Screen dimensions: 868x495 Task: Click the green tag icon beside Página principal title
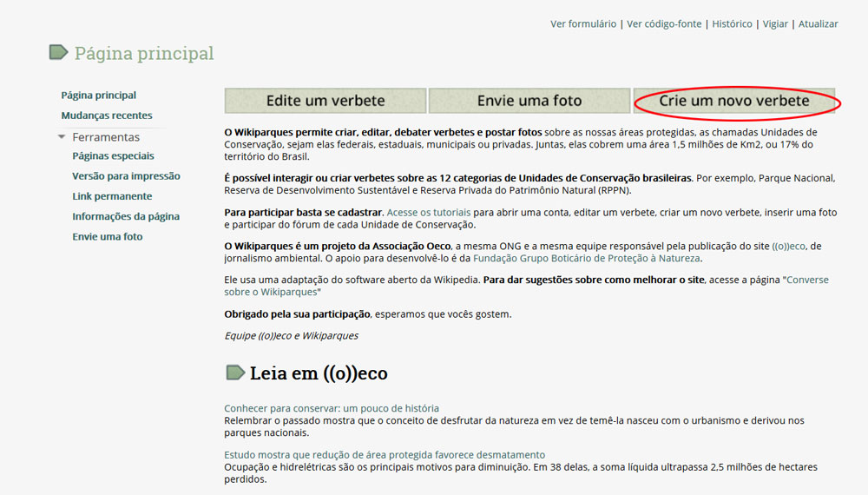click(x=58, y=53)
